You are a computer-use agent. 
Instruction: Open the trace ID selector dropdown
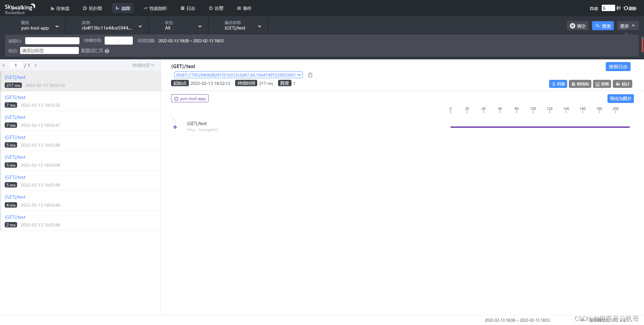[238, 75]
